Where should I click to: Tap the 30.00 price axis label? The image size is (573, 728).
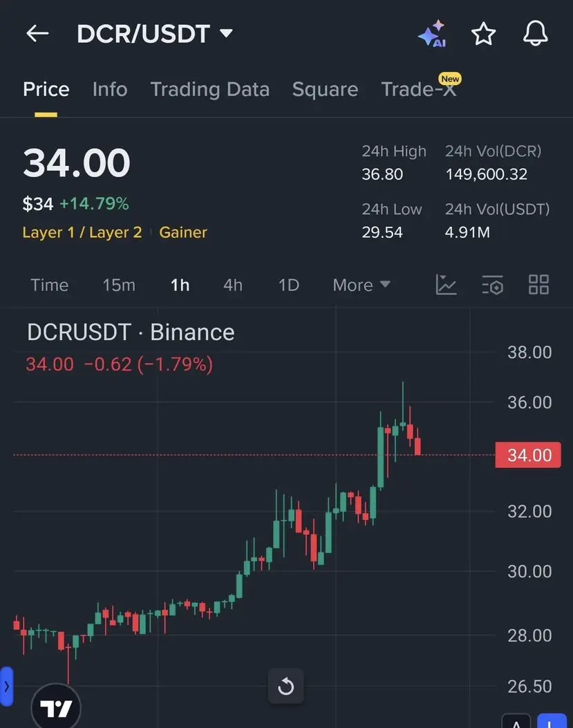pos(529,572)
